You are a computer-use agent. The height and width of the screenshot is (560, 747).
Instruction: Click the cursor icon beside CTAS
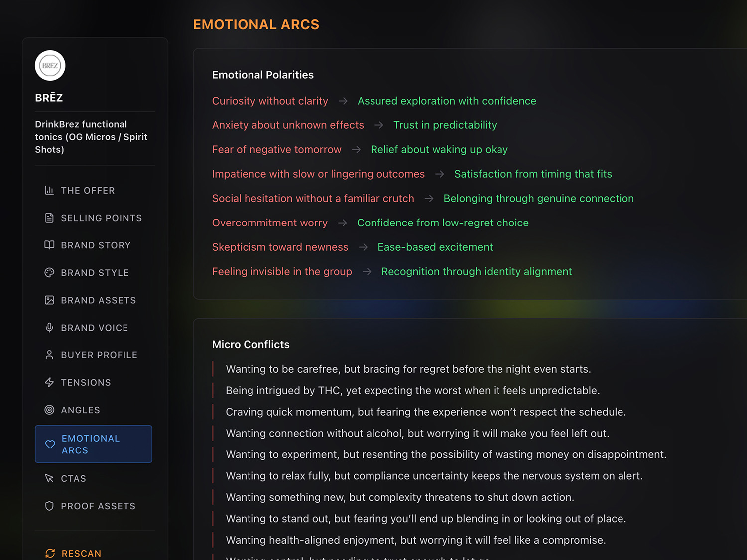49,478
